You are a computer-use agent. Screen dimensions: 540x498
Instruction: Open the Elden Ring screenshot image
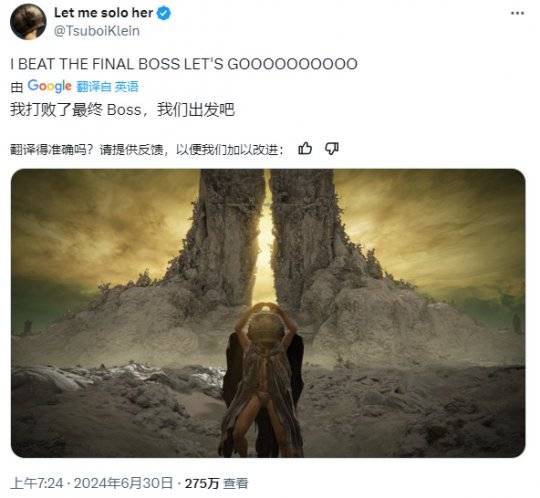pyautogui.click(x=268, y=313)
